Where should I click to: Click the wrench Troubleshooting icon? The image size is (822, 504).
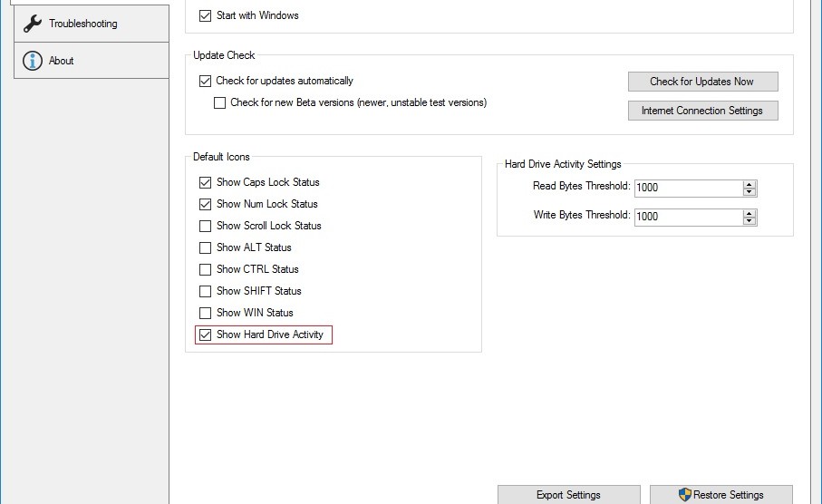coord(33,24)
